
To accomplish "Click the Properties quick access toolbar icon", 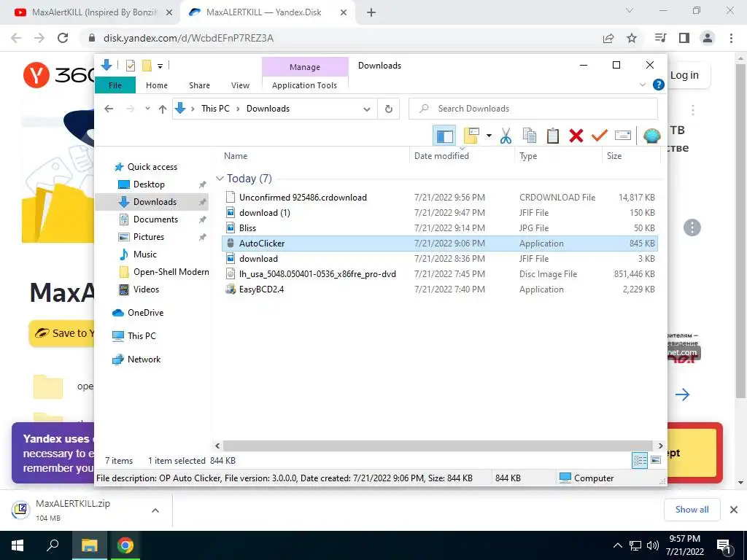I will (x=130, y=66).
